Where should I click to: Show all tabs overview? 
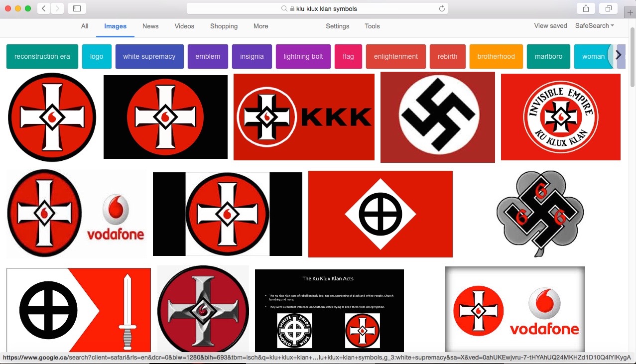tap(609, 8)
